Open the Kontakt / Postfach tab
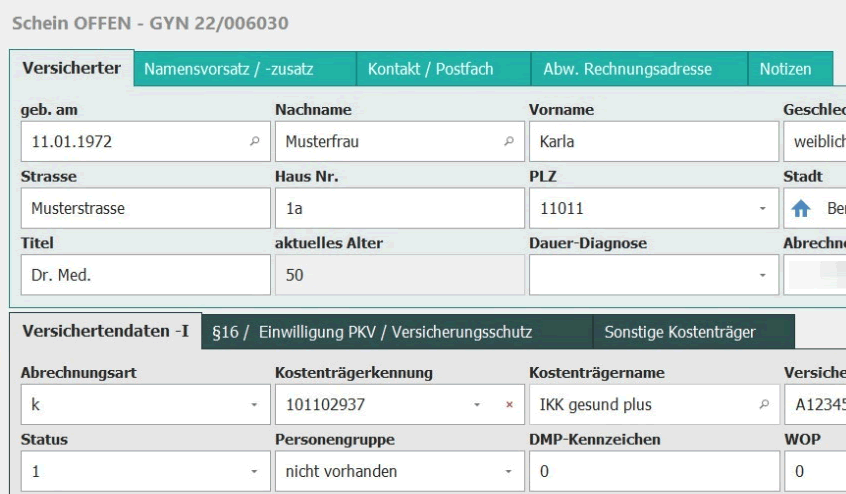 pos(432,70)
